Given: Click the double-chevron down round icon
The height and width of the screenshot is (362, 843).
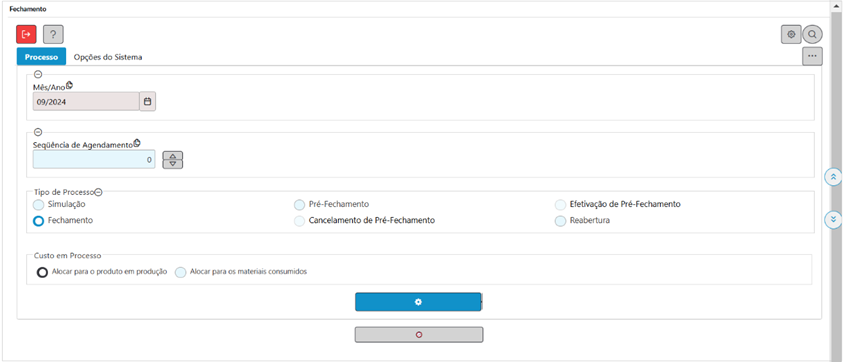Looking at the screenshot, I should (833, 219).
